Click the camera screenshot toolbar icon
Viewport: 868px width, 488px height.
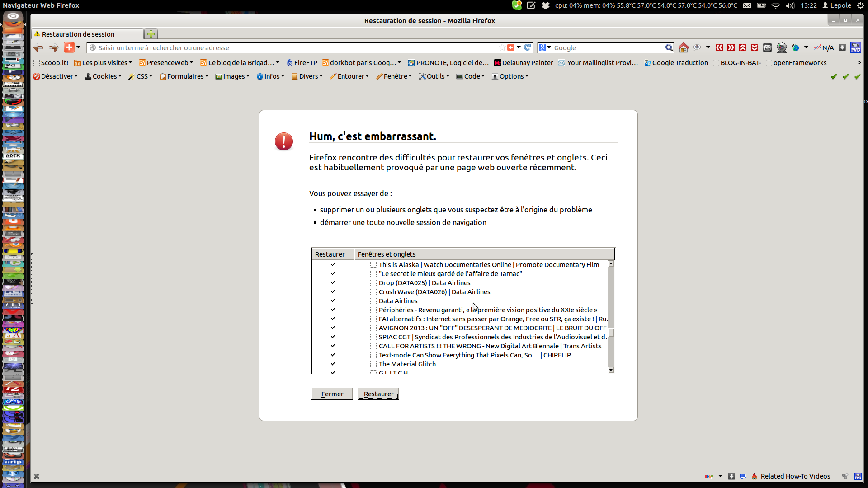[x=767, y=47]
